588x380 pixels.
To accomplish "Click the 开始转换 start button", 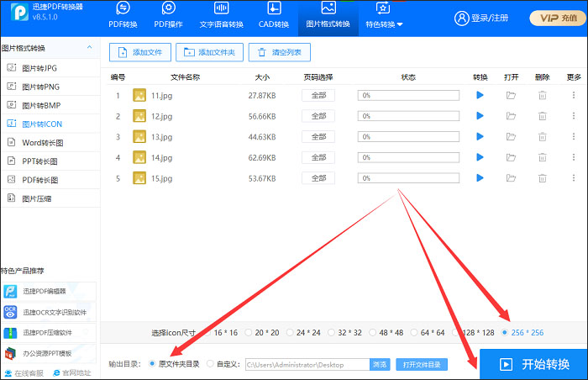I will [x=533, y=364].
